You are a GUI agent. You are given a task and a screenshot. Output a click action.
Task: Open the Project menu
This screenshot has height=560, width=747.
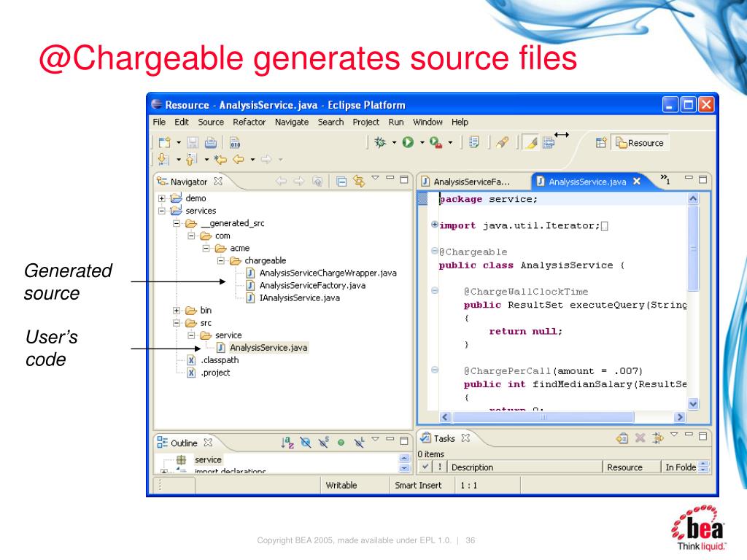pos(366,122)
